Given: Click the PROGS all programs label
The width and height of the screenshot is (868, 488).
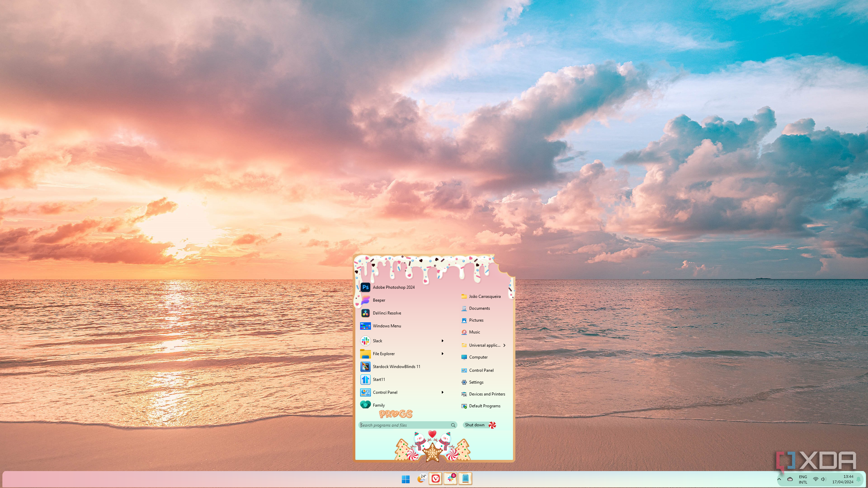Looking at the screenshot, I should click(x=396, y=414).
